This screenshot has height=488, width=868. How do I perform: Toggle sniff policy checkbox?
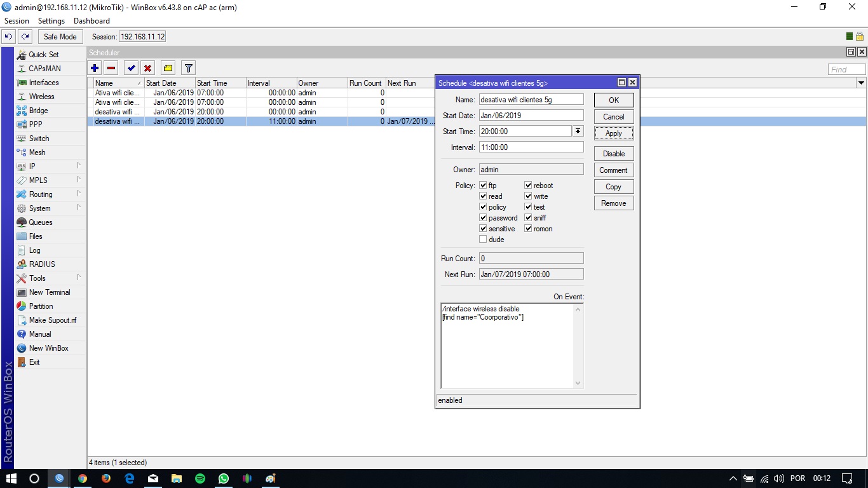tap(528, 218)
